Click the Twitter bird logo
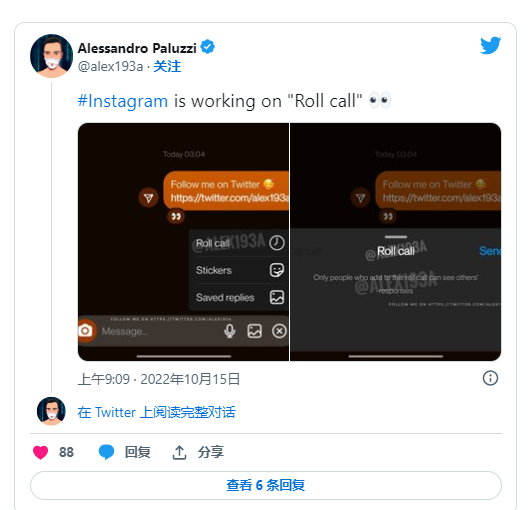This screenshot has width=530, height=510. tap(490, 45)
